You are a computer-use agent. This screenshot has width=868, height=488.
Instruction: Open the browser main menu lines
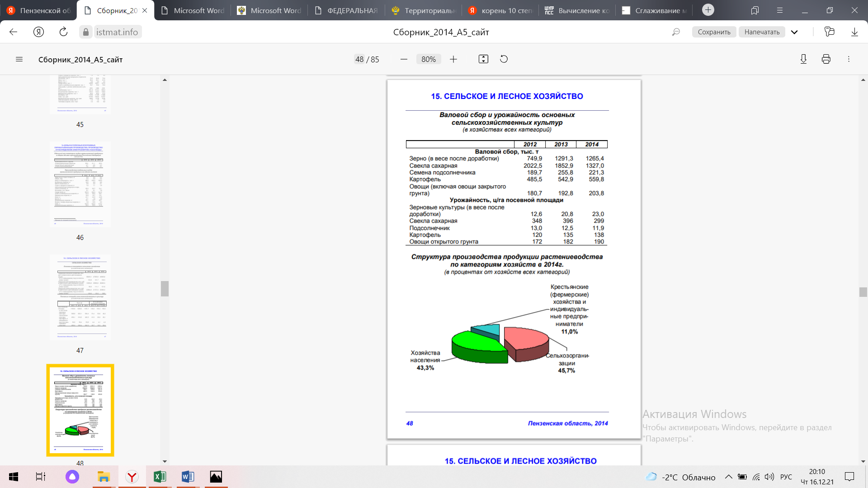[x=780, y=10]
